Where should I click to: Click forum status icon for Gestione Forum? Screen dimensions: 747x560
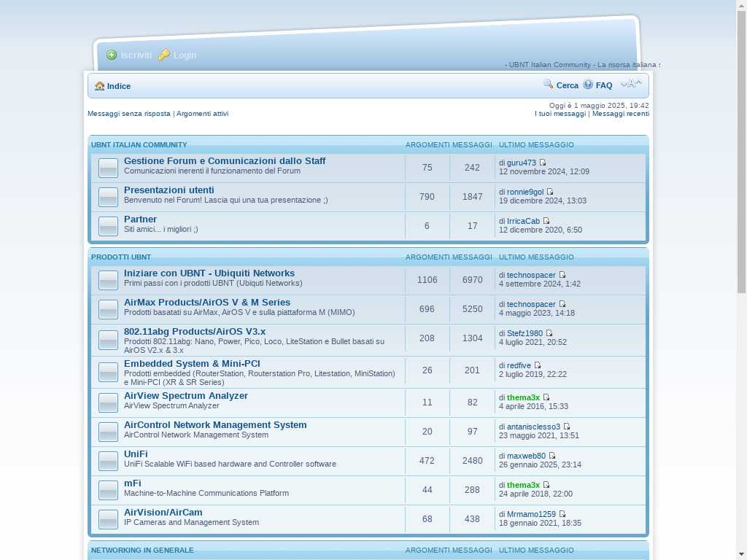(108, 168)
